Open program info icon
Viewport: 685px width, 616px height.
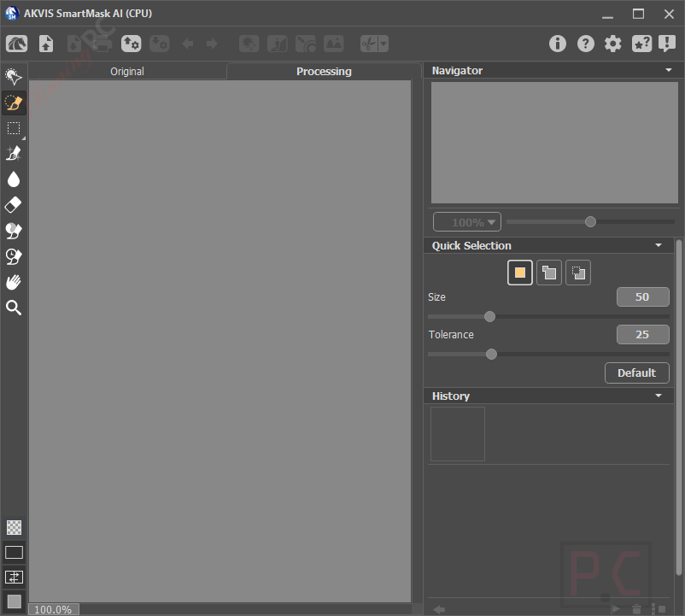[x=558, y=44]
